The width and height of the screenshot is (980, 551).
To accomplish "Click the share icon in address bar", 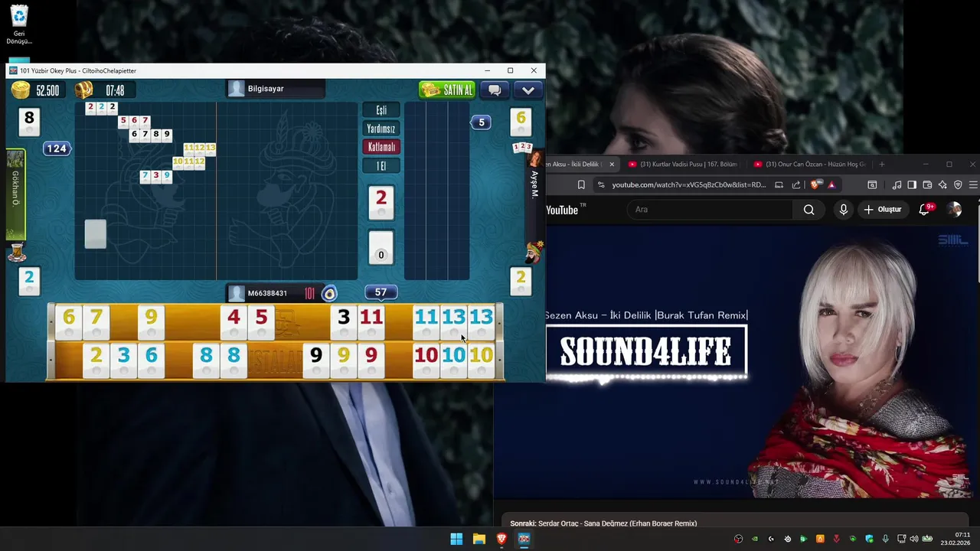I will point(796,184).
